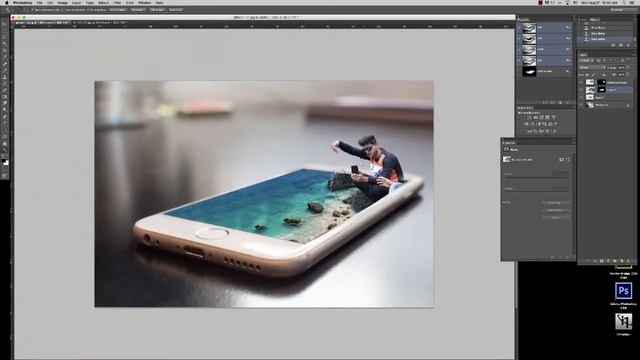Select the Eyedropper tool
Viewport: 640px width, 360px height.
[5, 57]
